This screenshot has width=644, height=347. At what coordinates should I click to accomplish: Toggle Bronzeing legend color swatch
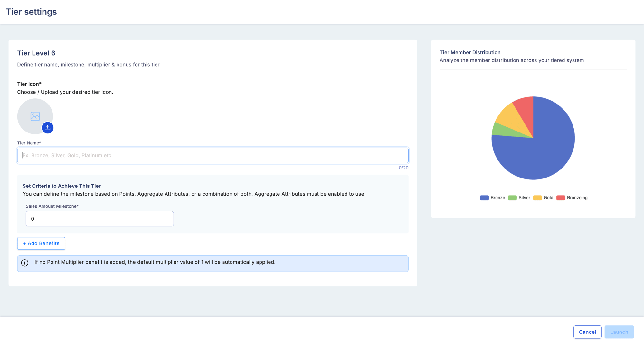[x=561, y=198]
